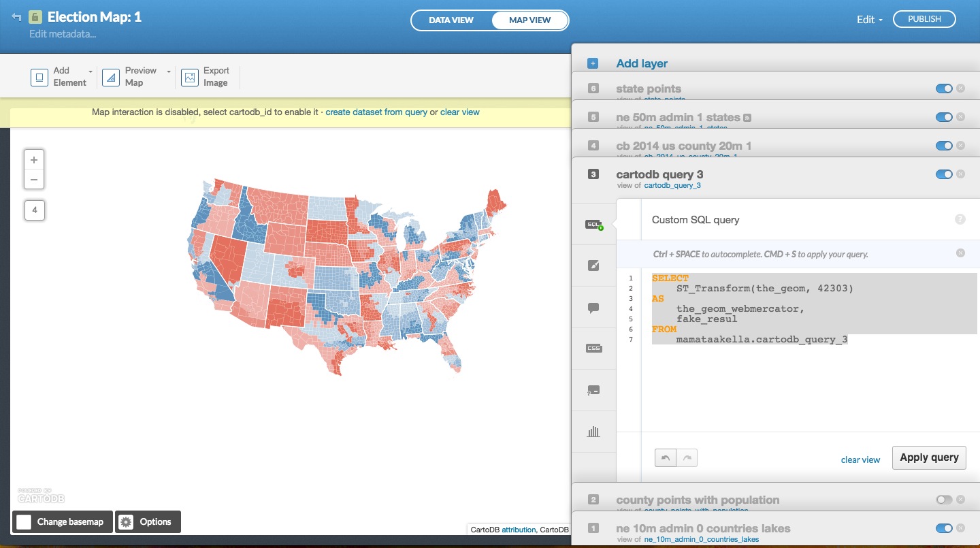980x548 pixels.
Task: Open the CSS editor icon
Action: [x=593, y=349]
